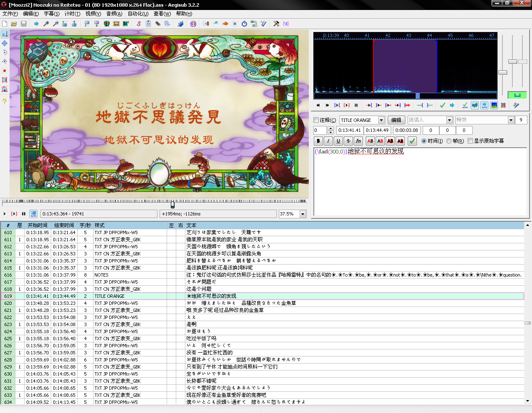Select row 616 with NOTES style
This screenshot has width=532, height=413.
pyautogui.click(x=262, y=275)
